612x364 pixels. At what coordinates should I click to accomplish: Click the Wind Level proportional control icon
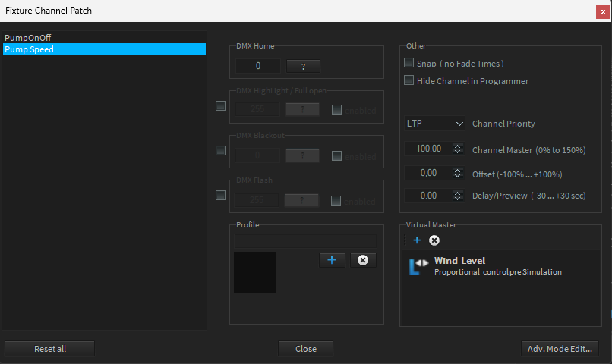(x=418, y=266)
